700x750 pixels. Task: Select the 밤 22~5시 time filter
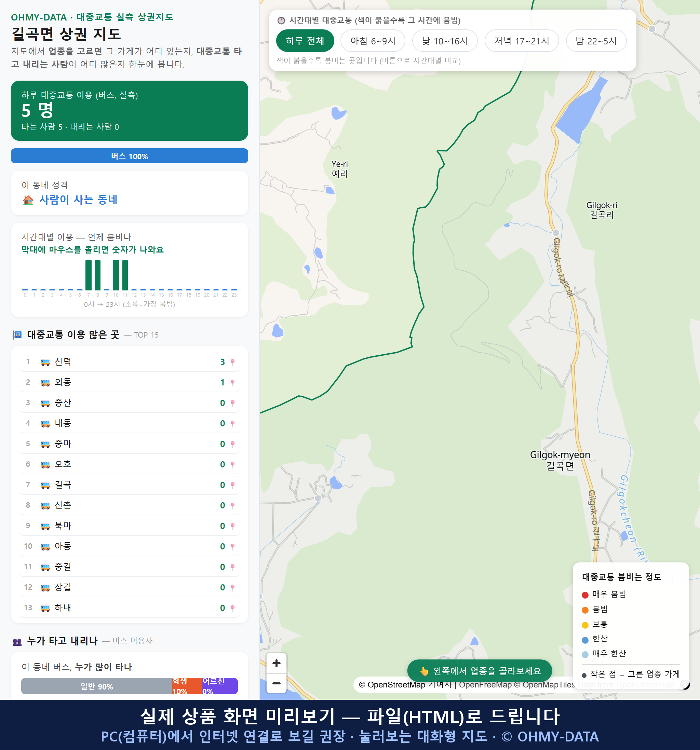point(596,41)
